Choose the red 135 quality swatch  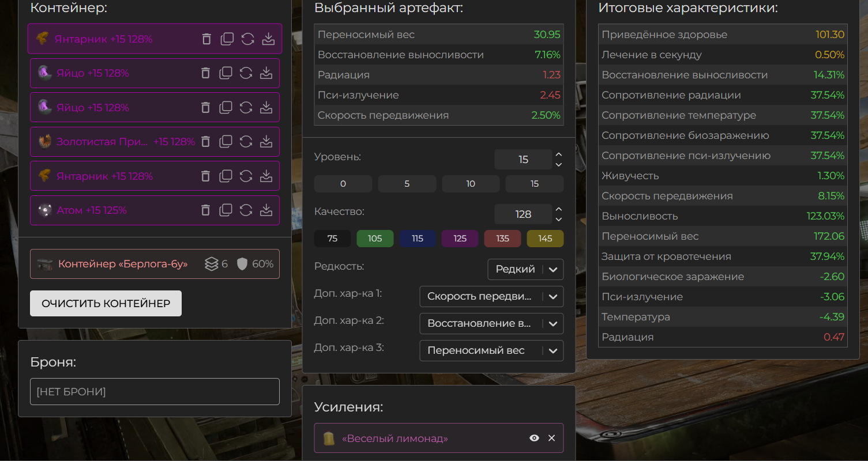coord(502,239)
